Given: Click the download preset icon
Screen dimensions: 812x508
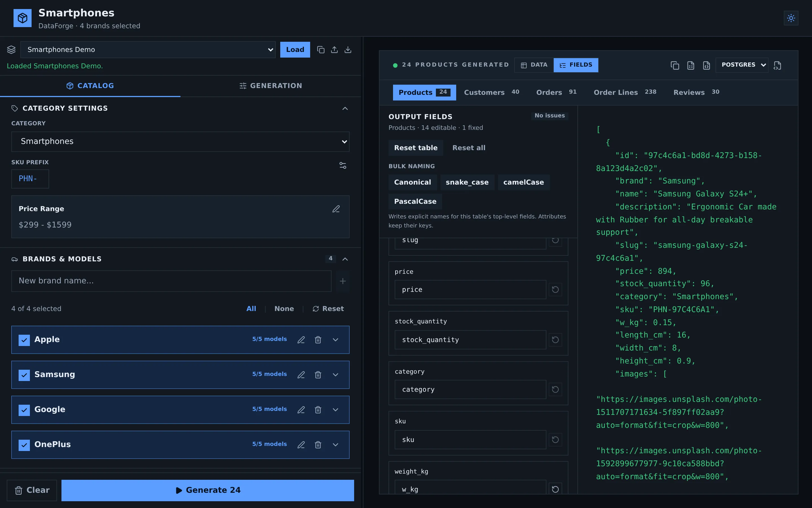Looking at the screenshot, I should tap(348, 50).
